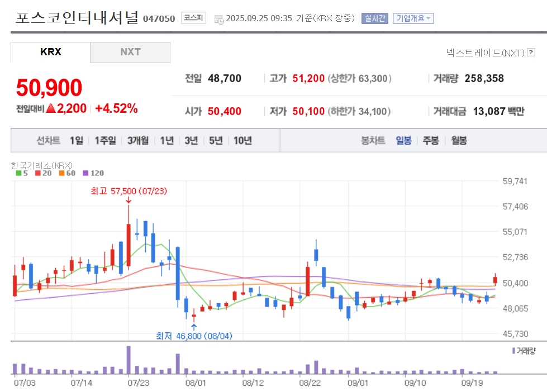Click the stock name 포스코인터내셔널
Viewport: 547px width, 392px height.
click(77, 18)
